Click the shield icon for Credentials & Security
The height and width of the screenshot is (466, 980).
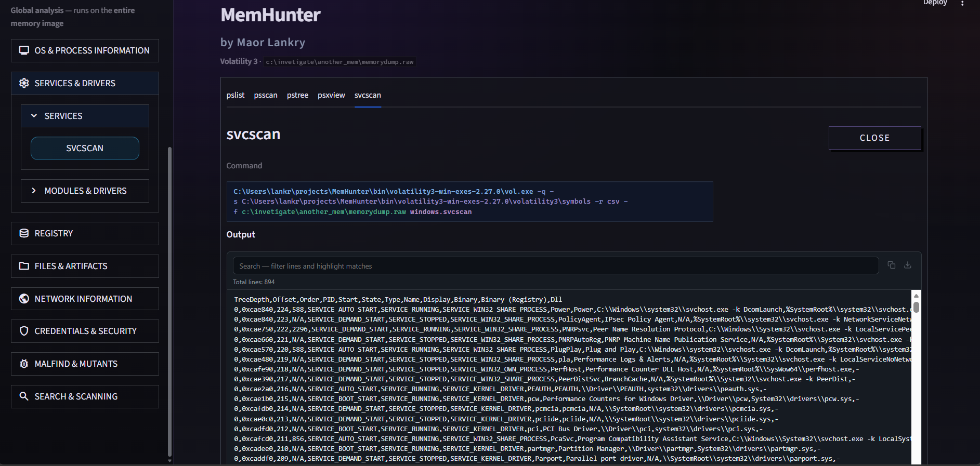point(24,331)
